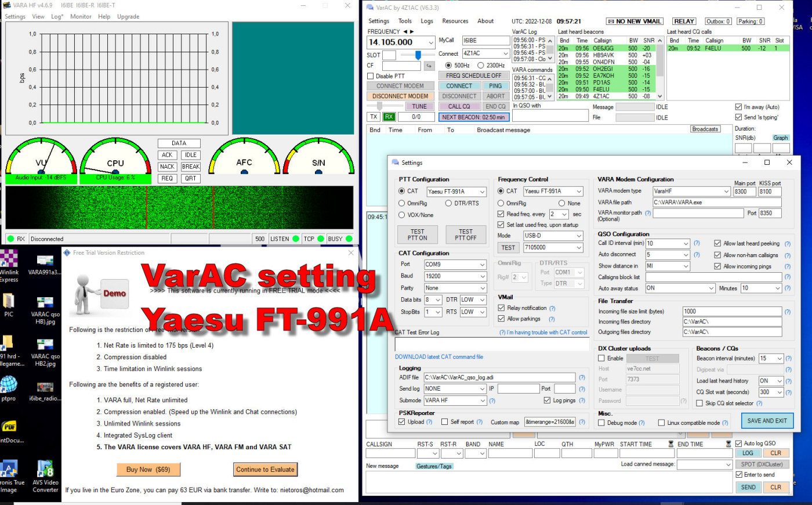Click help icon beside ADIF file field
812x505 pixels.
[582, 377]
